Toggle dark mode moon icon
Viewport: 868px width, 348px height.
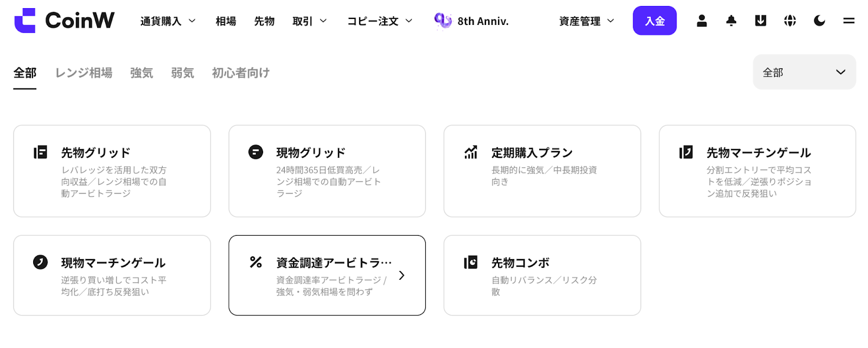[x=819, y=21]
